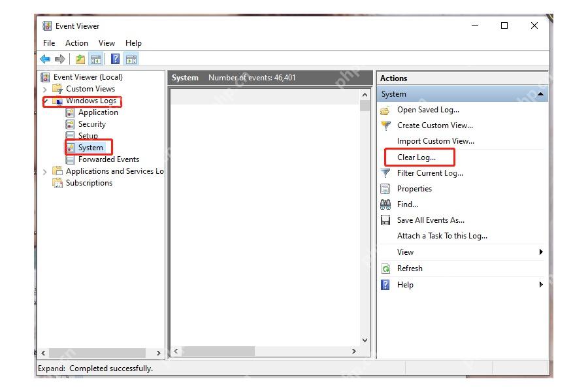The height and width of the screenshot is (392, 588).
Task: Select the System log in tree
Action: tap(90, 148)
